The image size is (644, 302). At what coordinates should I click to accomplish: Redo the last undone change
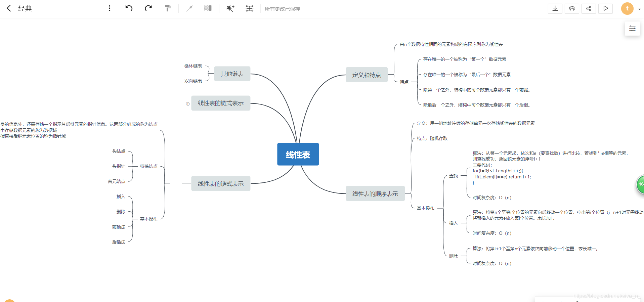click(x=148, y=8)
